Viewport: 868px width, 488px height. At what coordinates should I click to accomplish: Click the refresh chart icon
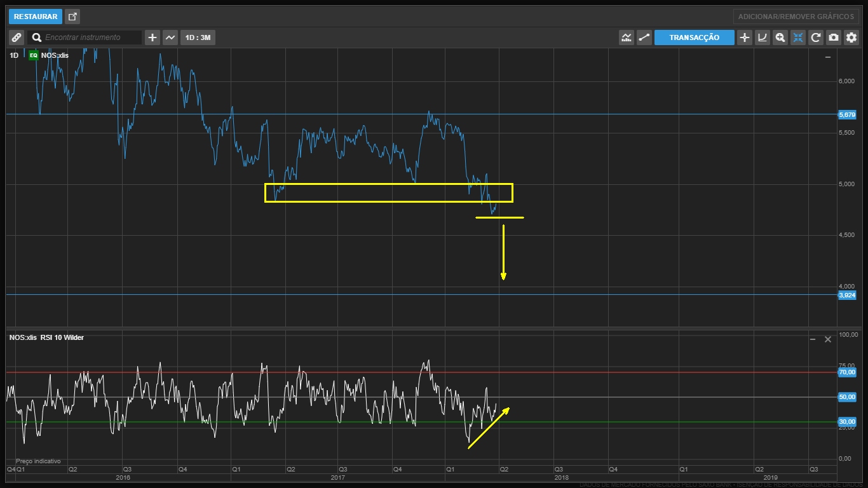pyautogui.click(x=816, y=37)
